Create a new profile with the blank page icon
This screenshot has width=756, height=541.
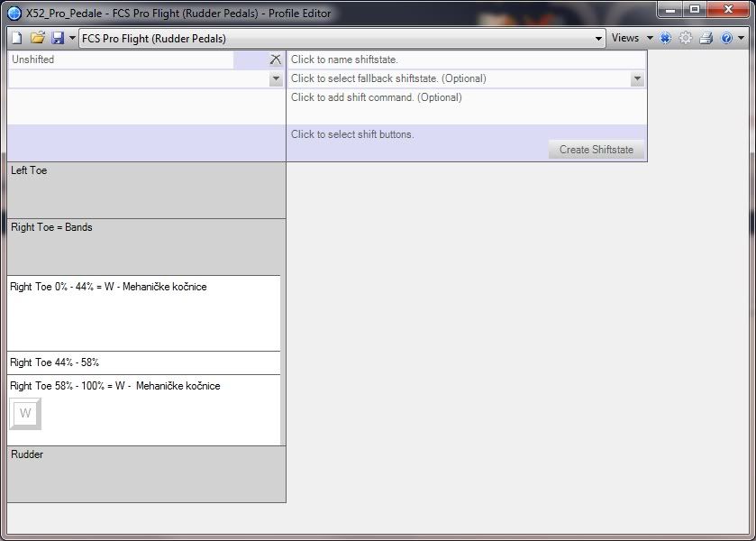[16, 39]
